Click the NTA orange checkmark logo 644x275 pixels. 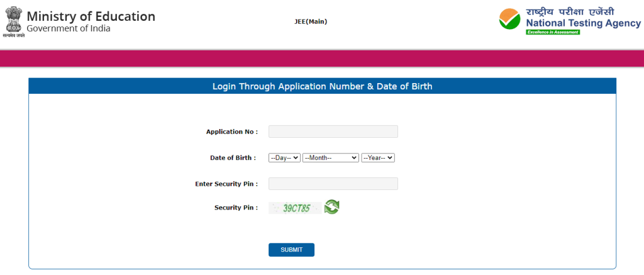point(510,20)
